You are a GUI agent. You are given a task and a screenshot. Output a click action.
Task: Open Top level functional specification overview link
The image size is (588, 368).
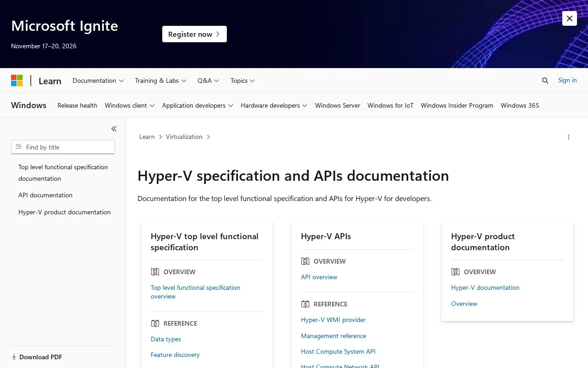pos(195,292)
